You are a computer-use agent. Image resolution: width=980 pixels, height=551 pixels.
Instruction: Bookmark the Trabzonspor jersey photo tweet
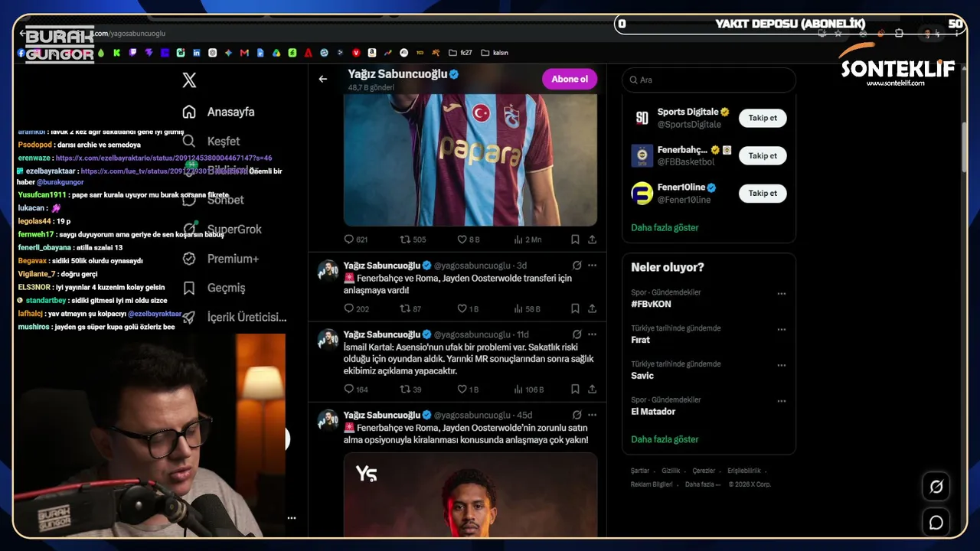point(575,240)
